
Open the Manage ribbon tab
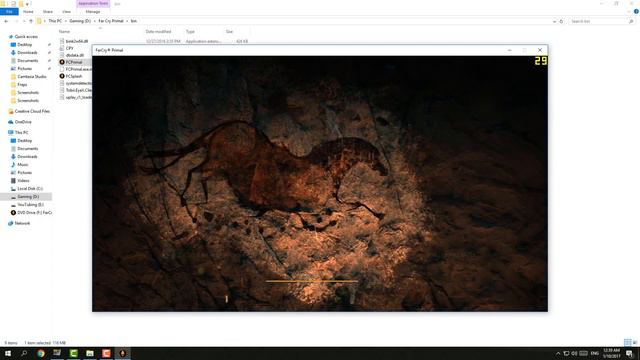[93, 12]
